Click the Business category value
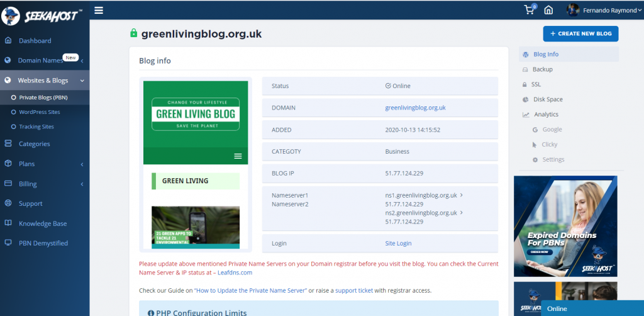This screenshot has width=644, height=316. coord(397,151)
